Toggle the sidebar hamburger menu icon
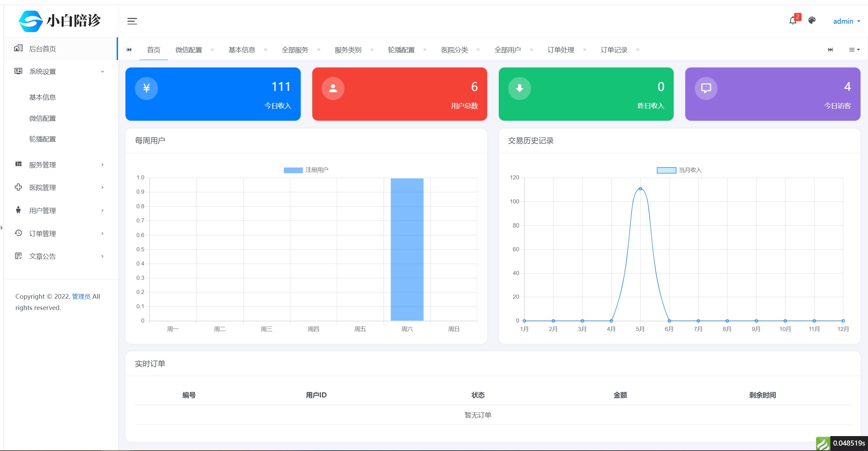 click(132, 21)
